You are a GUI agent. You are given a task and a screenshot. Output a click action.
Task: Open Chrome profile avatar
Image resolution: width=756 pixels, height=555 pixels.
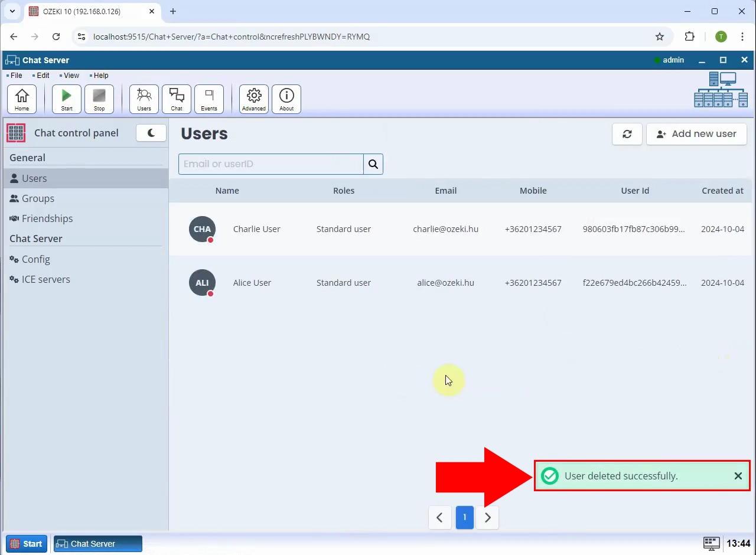point(721,37)
